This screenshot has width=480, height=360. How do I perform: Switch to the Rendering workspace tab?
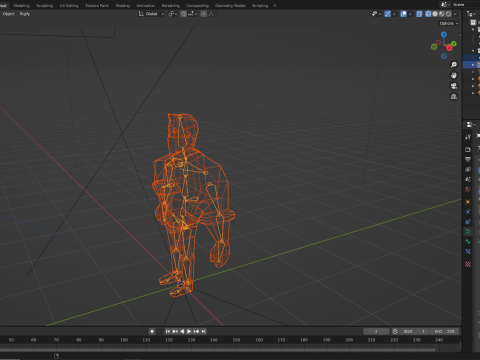pos(171,5)
